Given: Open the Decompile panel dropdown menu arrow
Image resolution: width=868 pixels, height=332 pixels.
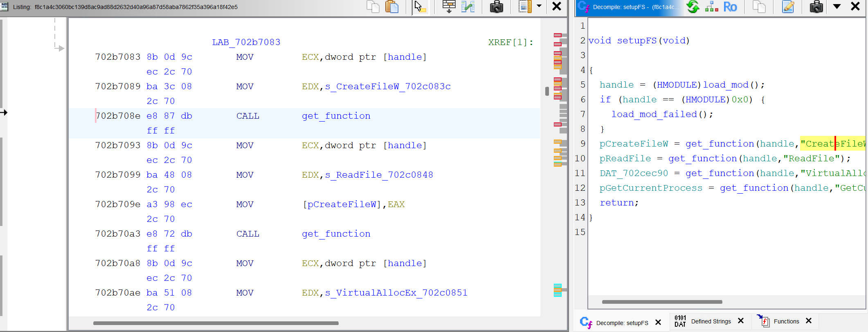Looking at the screenshot, I should click(837, 6).
